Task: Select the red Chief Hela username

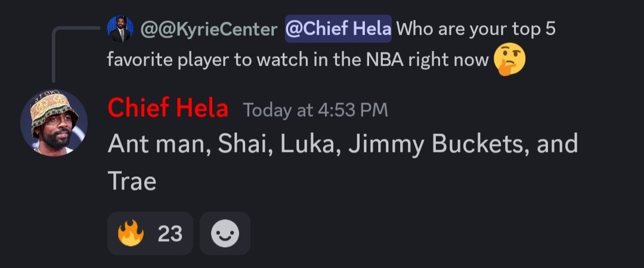Action: pos(168,109)
